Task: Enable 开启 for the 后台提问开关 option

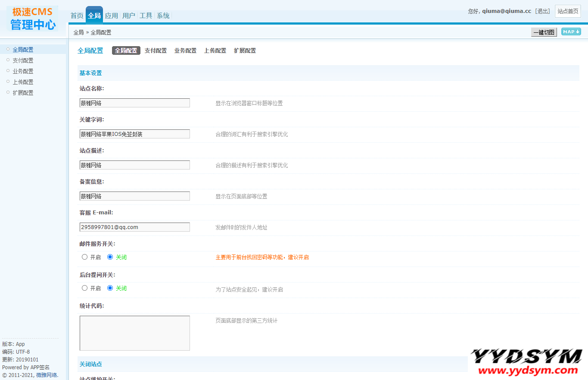Action: coord(84,288)
